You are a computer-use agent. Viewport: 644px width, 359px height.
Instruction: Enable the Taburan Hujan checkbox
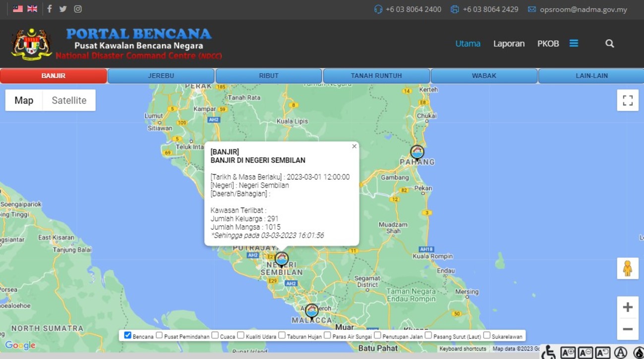282,335
